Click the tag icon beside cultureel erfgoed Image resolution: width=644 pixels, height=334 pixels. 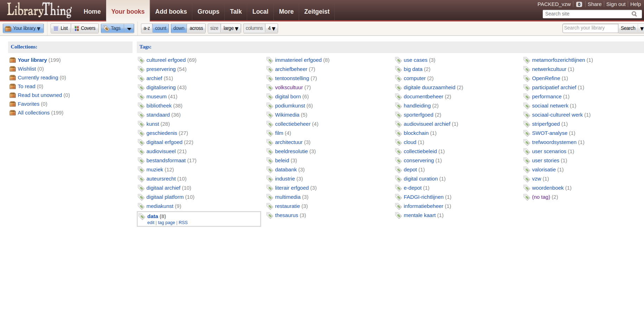click(x=141, y=60)
